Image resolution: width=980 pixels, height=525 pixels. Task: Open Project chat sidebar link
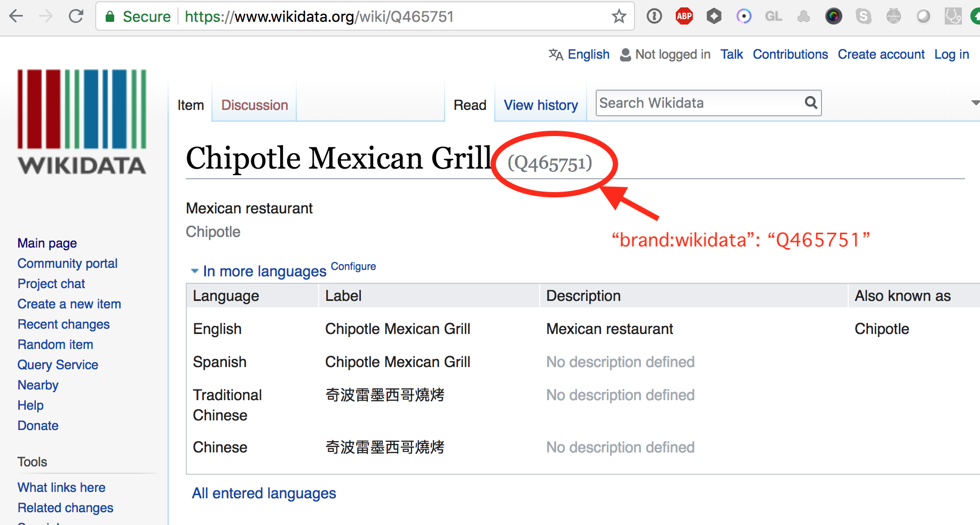click(51, 284)
